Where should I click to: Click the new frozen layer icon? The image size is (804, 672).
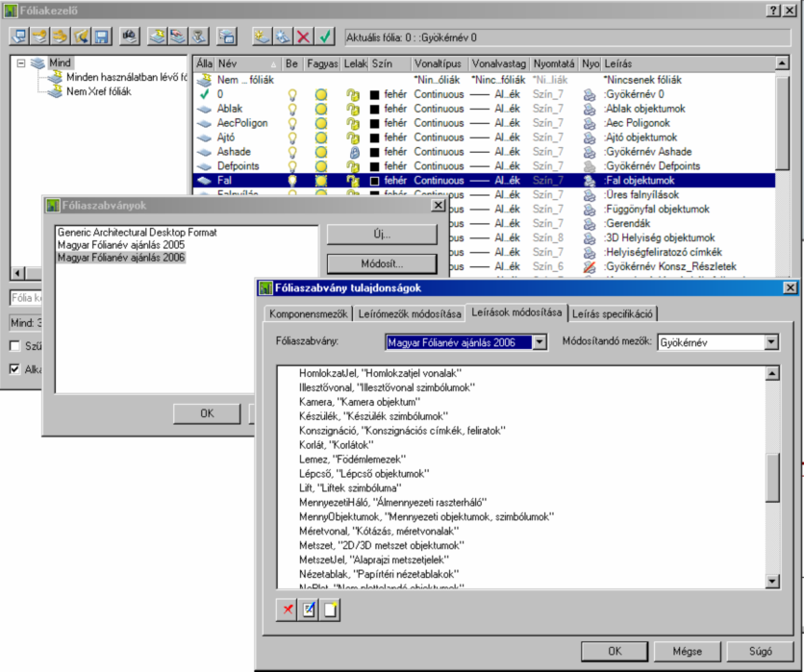coord(283,37)
